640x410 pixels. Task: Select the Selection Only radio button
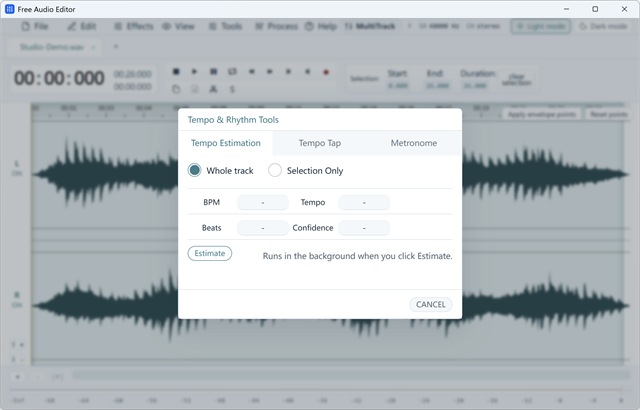tap(275, 170)
